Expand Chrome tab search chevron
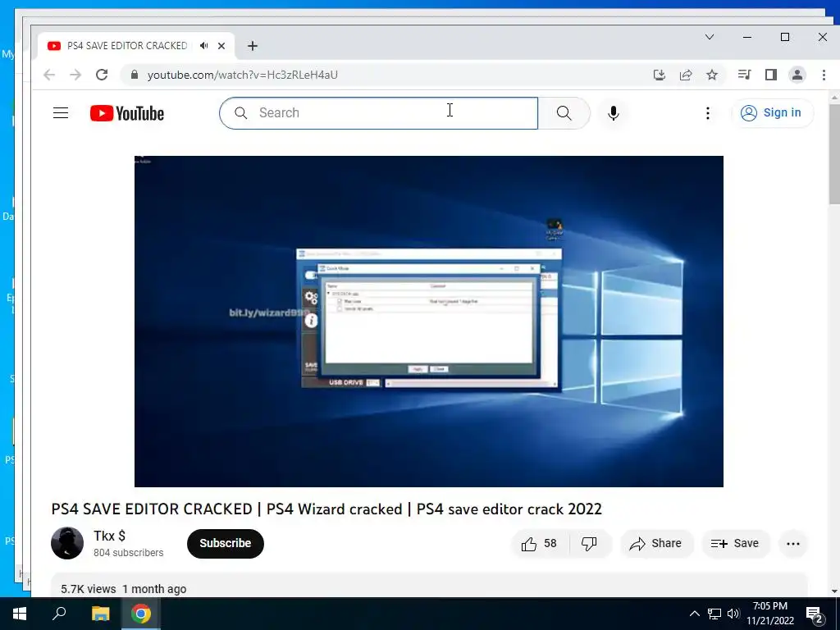The height and width of the screenshot is (630, 840). point(710,37)
